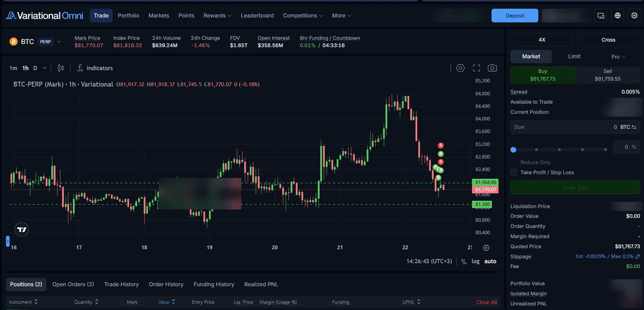Open the Indicators menu
644x310 pixels.
pyautogui.click(x=95, y=68)
